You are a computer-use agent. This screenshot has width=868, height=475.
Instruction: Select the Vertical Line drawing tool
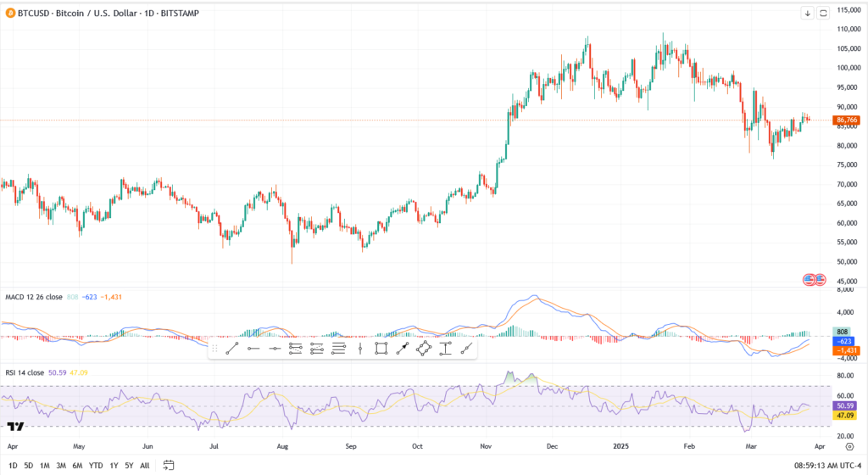[360, 349]
